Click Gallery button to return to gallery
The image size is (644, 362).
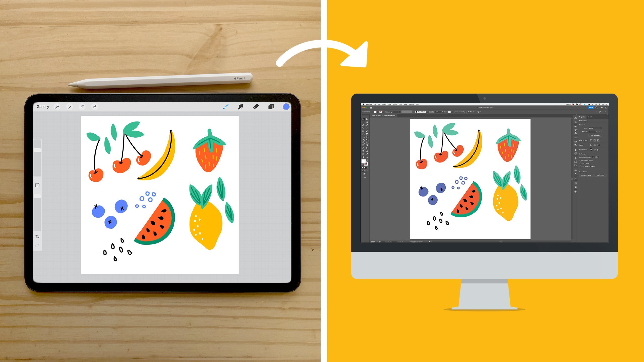click(x=40, y=106)
